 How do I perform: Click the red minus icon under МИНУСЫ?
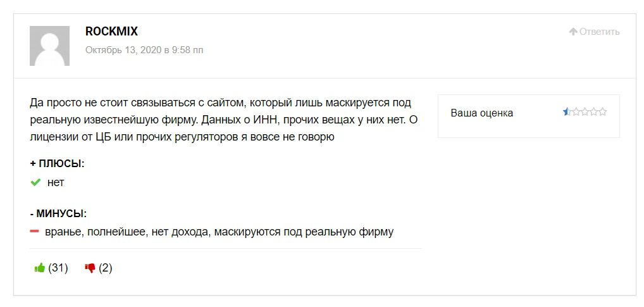35,232
